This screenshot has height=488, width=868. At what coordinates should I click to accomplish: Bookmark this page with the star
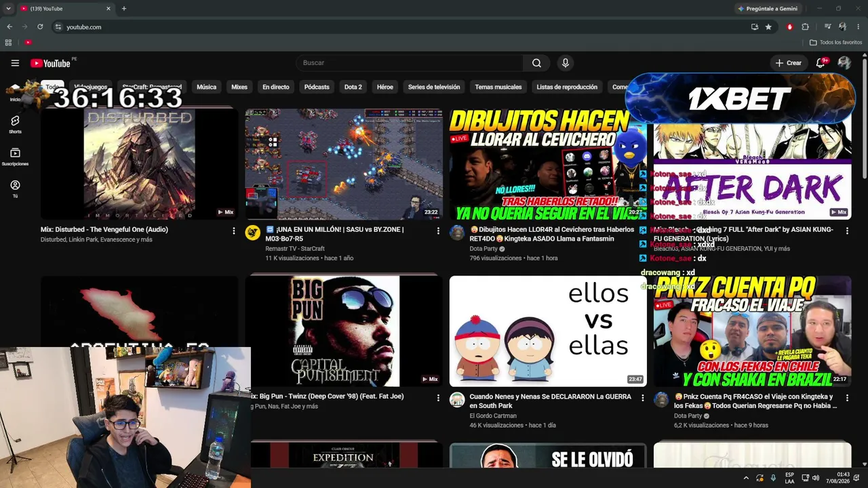pyautogui.click(x=768, y=27)
